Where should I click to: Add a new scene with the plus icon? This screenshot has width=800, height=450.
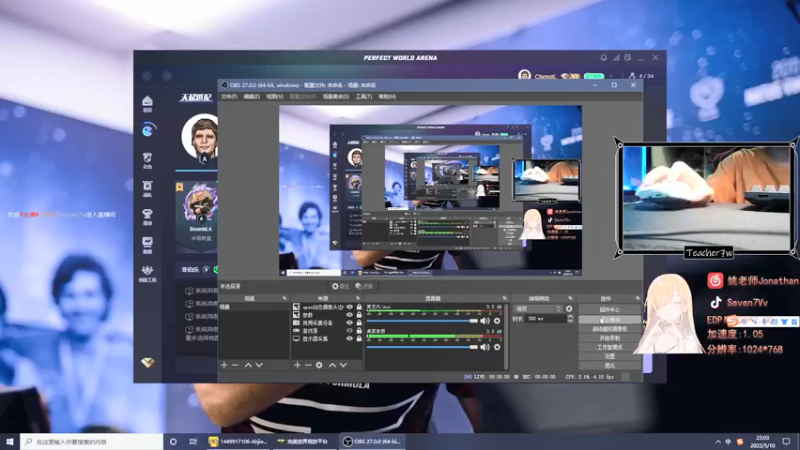(224, 365)
